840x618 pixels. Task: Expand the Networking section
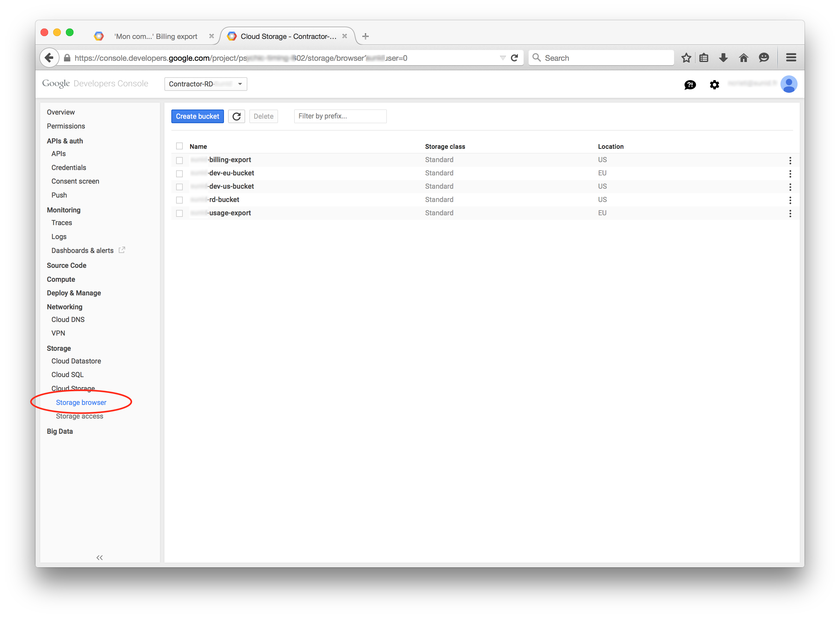pyautogui.click(x=64, y=307)
